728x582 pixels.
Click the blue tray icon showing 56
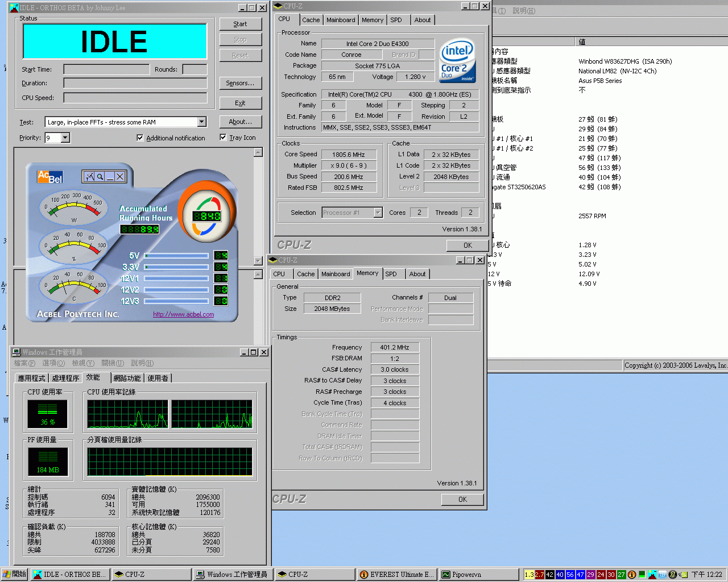pyautogui.click(x=570, y=575)
